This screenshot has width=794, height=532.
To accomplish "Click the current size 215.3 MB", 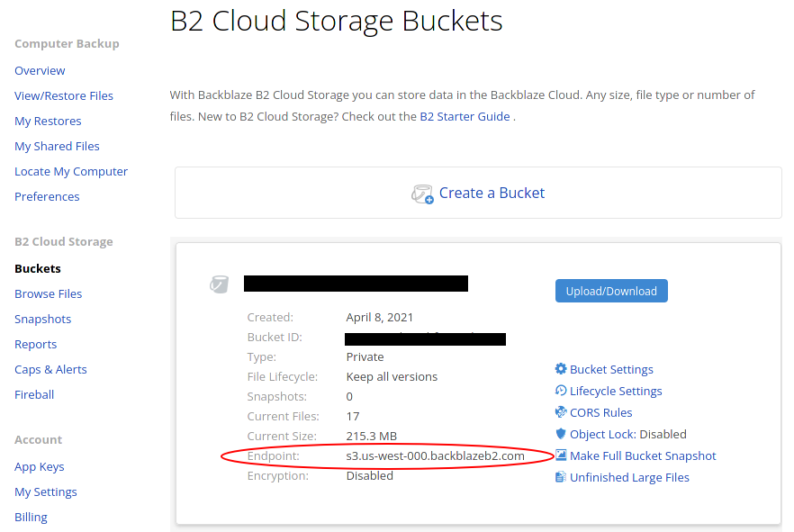I will pyautogui.click(x=371, y=436).
